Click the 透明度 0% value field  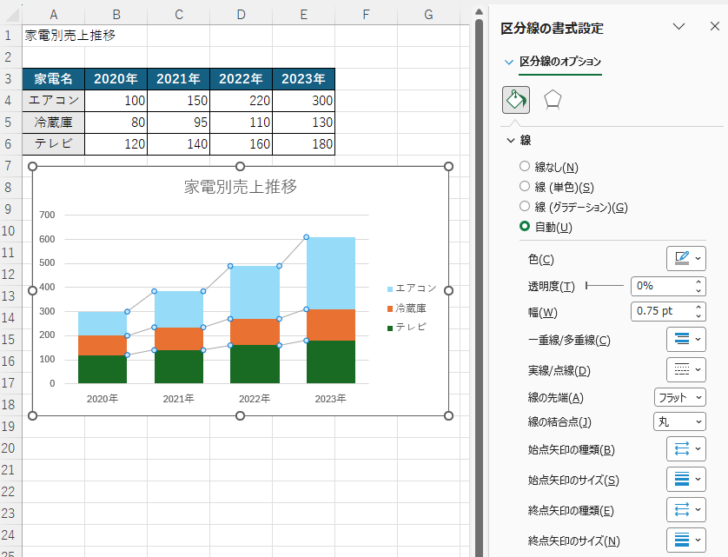pos(662,286)
